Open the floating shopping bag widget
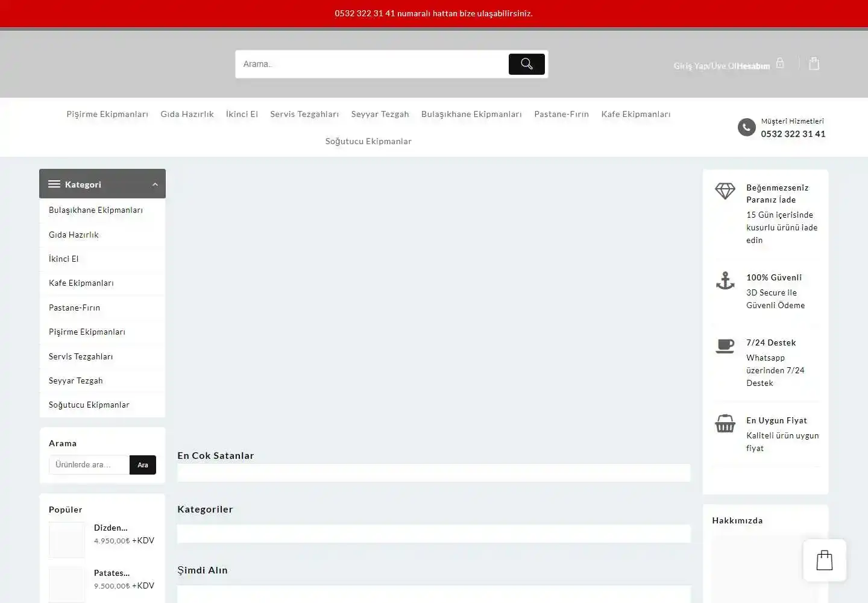The width and height of the screenshot is (868, 603). (825, 560)
